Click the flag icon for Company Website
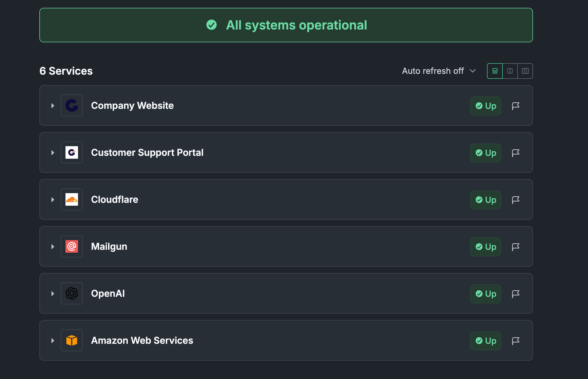Viewport: 588px width, 379px height. pos(515,106)
